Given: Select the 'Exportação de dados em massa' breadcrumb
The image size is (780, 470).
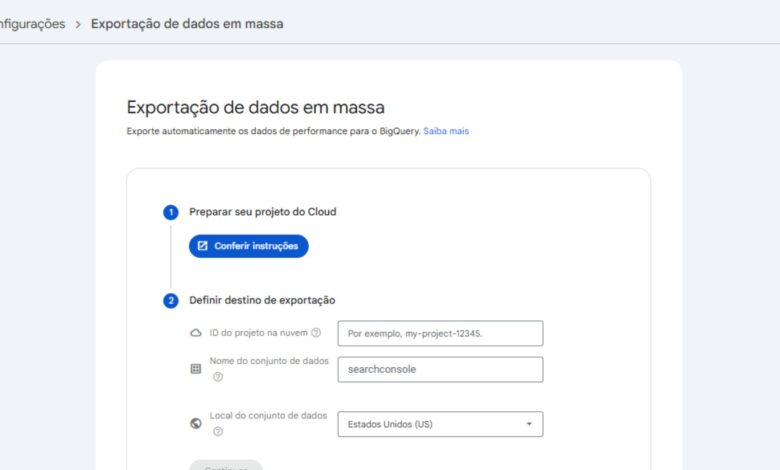Looking at the screenshot, I should (x=187, y=23).
